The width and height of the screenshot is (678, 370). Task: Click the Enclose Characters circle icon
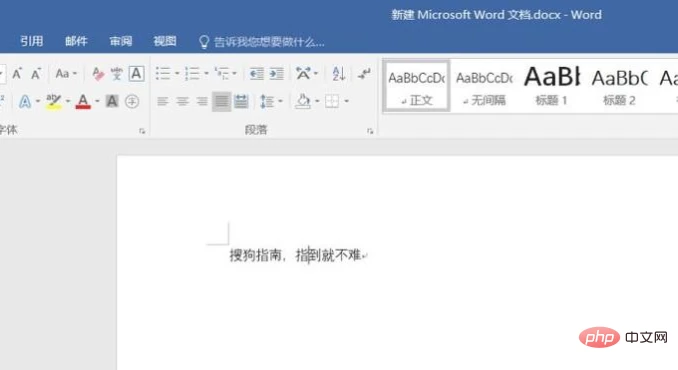tap(132, 102)
